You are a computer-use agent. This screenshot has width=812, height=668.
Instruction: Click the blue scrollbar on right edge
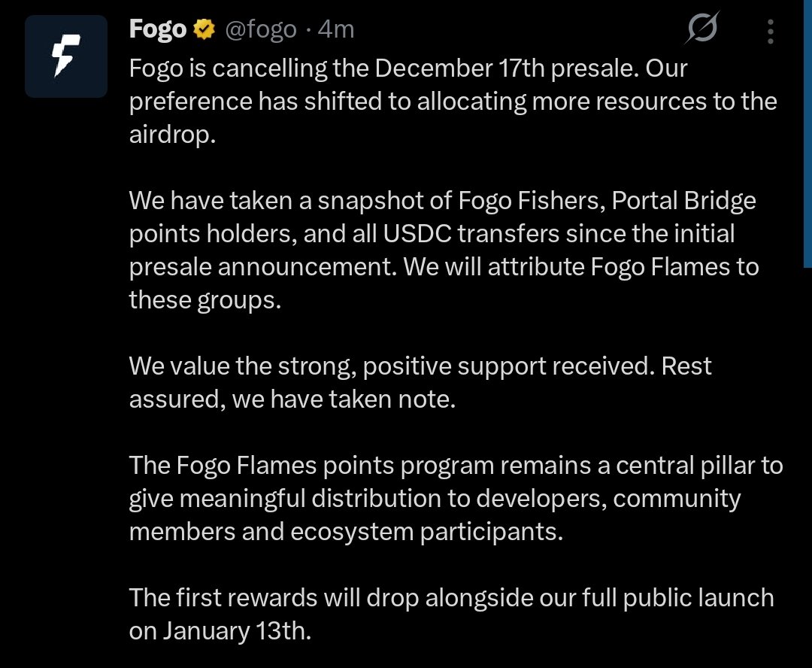pos(808,135)
